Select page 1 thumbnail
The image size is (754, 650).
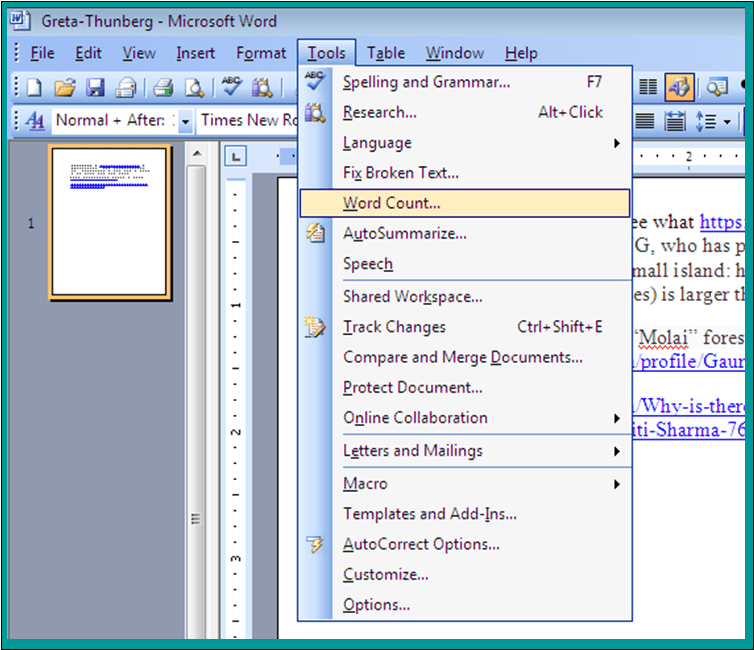coord(110,222)
